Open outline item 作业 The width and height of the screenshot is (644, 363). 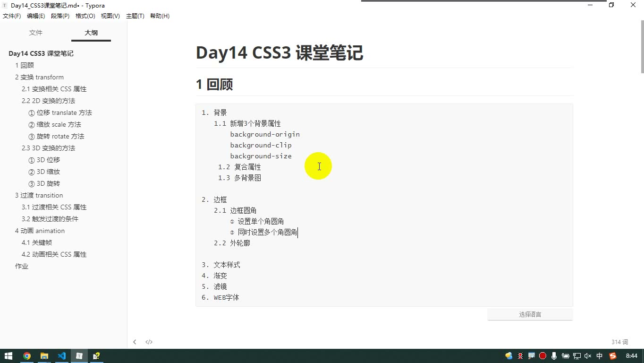[22, 266]
